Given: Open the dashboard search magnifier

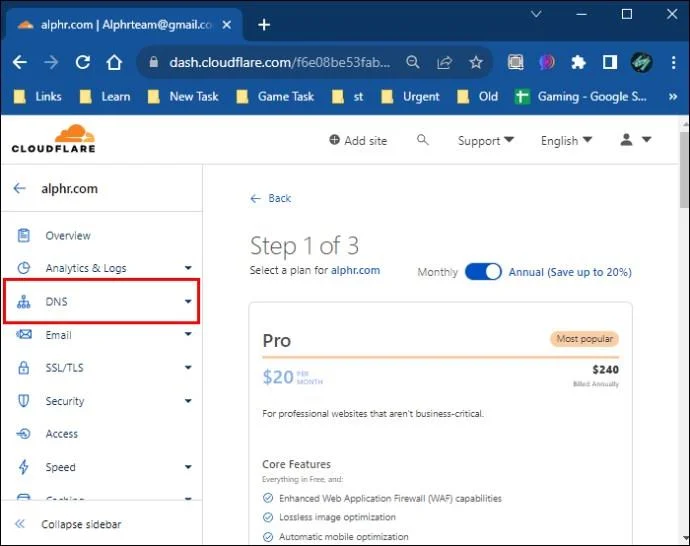Looking at the screenshot, I should point(422,140).
